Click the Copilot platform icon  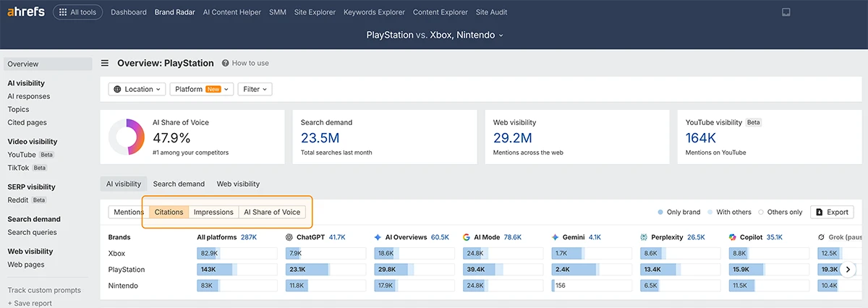pyautogui.click(x=733, y=237)
